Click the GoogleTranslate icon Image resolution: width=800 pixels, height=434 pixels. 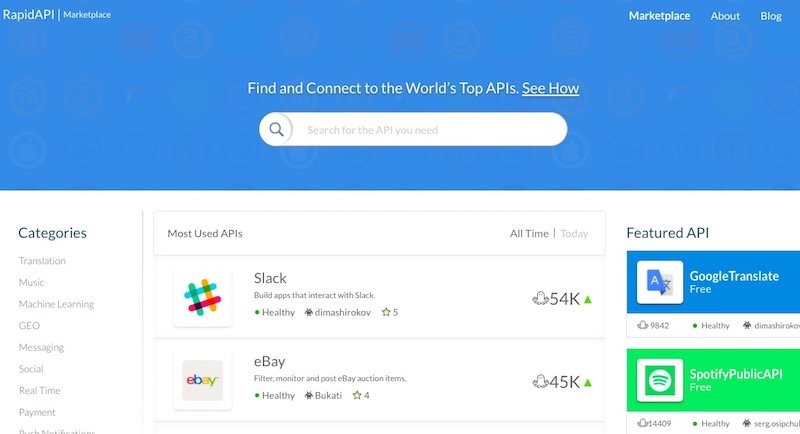[659, 283]
